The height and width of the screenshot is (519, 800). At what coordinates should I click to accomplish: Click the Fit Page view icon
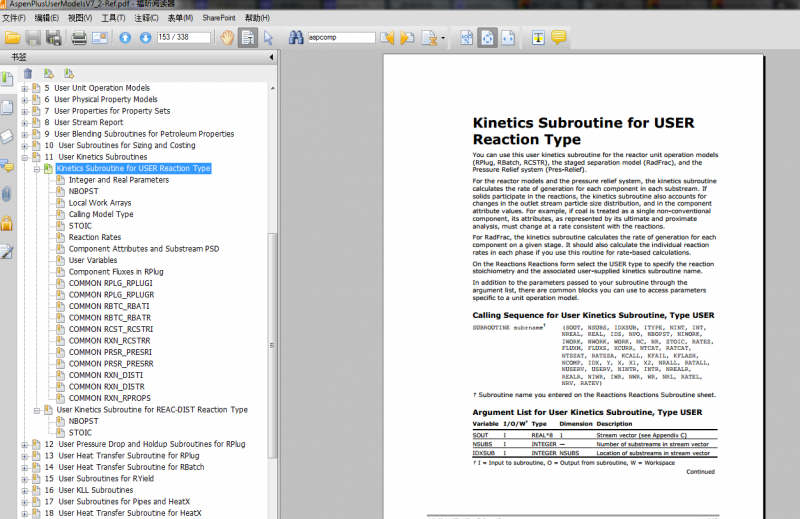coord(487,38)
